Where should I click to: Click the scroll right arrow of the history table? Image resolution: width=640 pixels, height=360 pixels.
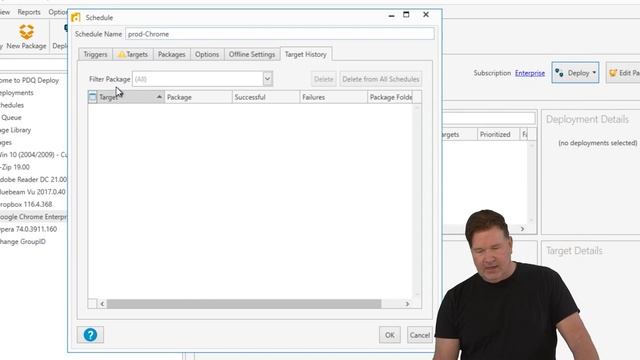click(x=407, y=304)
